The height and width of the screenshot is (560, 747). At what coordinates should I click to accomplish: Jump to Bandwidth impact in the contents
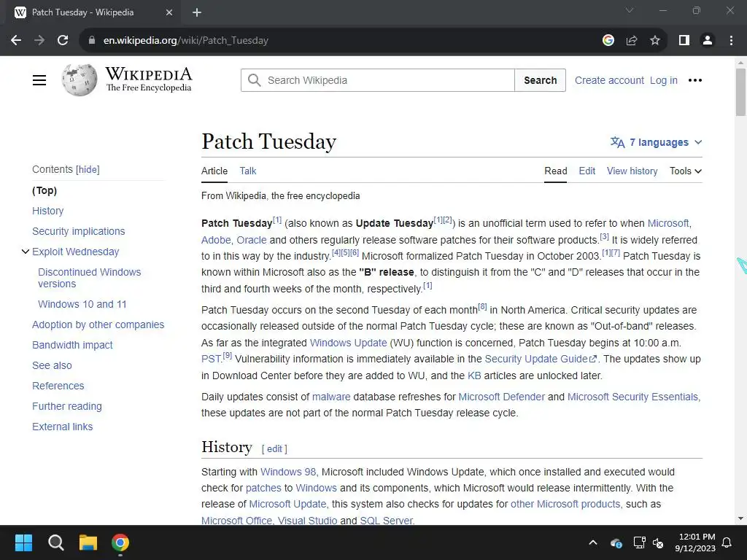tap(72, 345)
